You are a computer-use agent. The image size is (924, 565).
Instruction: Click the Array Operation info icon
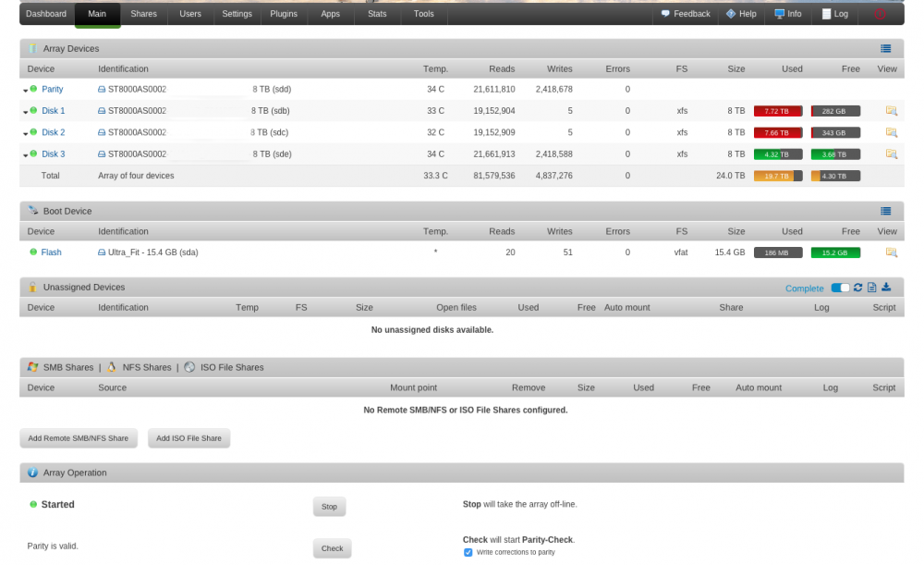click(32, 473)
